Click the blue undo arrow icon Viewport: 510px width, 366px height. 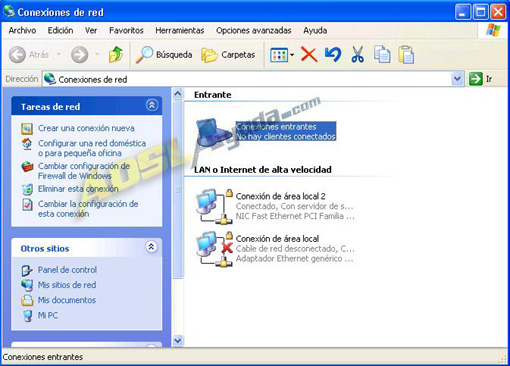333,54
